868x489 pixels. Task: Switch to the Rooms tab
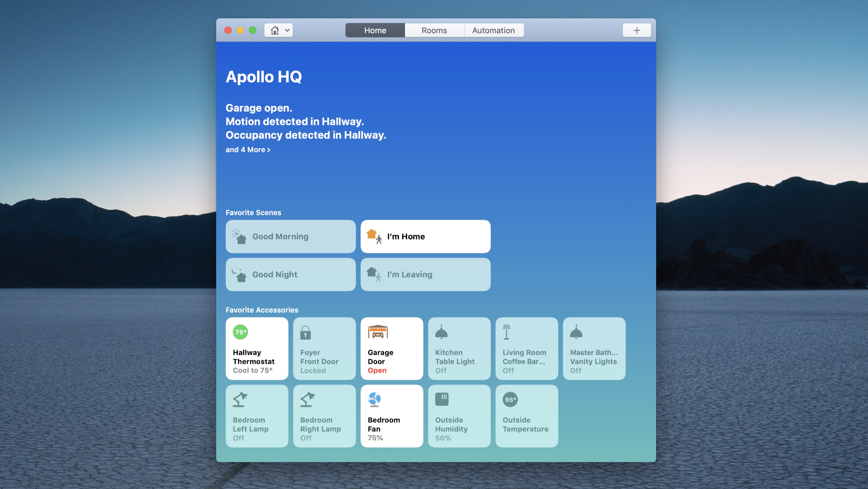(434, 30)
